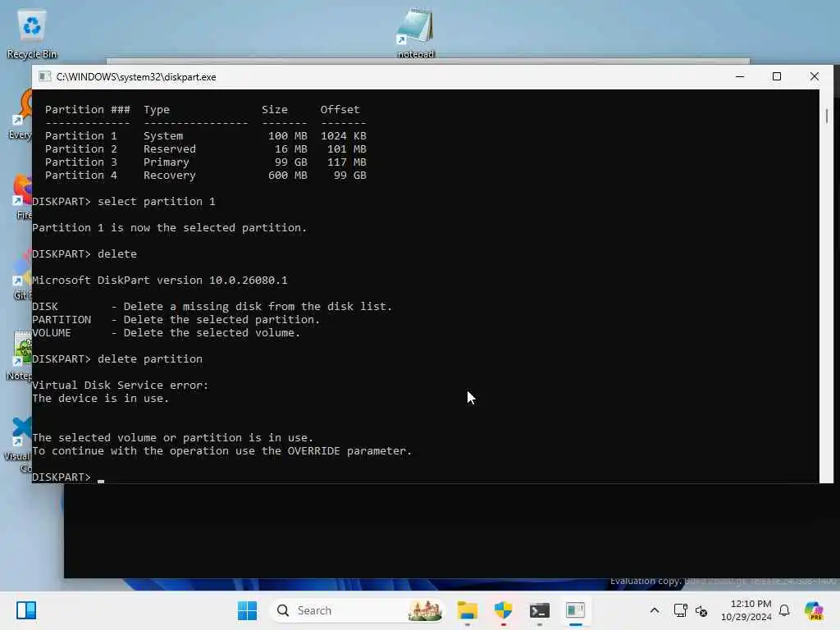Screen dimensions: 840x630
Task: Click the OVERRIDE parameter message line
Action: [221, 450]
